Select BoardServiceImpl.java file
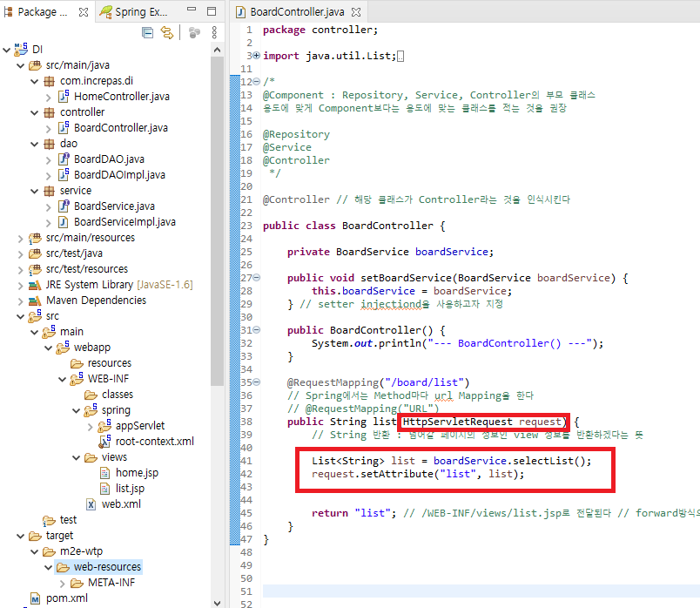700x608 pixels. (x=125, y=222)
